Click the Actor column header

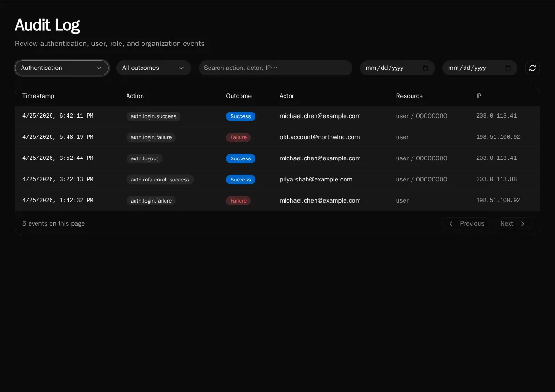pos(287,96)
